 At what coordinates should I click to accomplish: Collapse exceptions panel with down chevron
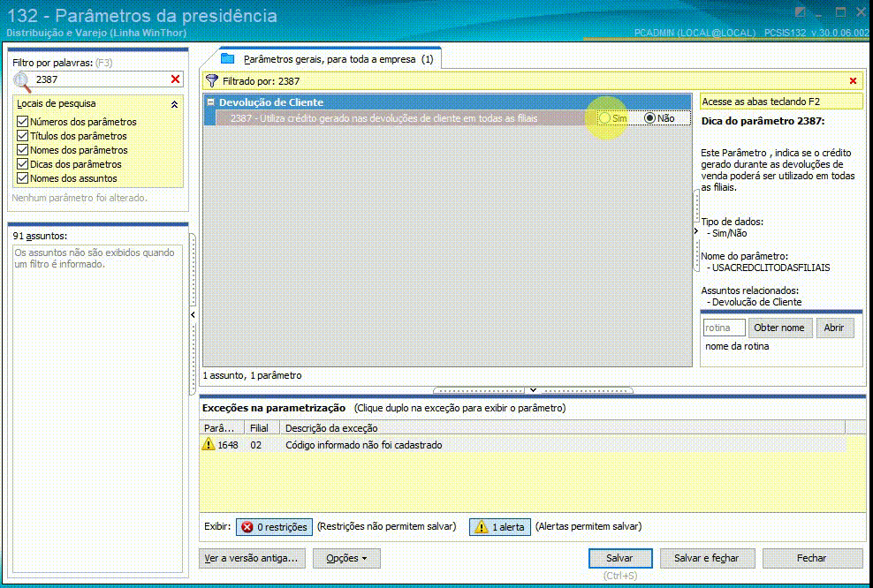(533, 390)
